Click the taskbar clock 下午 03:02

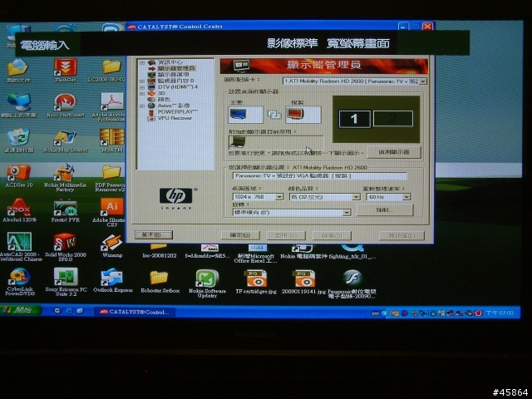click(x=500, y=313)
